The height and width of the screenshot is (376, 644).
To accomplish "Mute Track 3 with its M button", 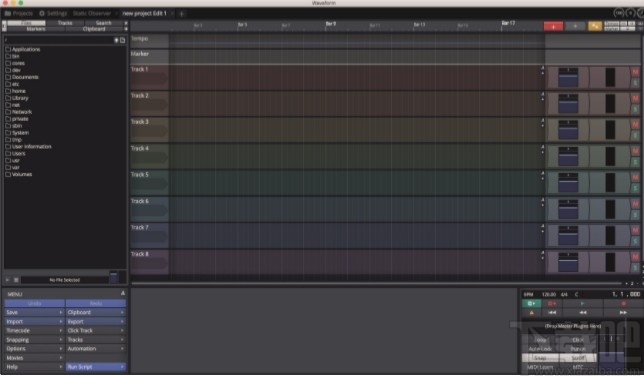I will (x=635, y=125).
